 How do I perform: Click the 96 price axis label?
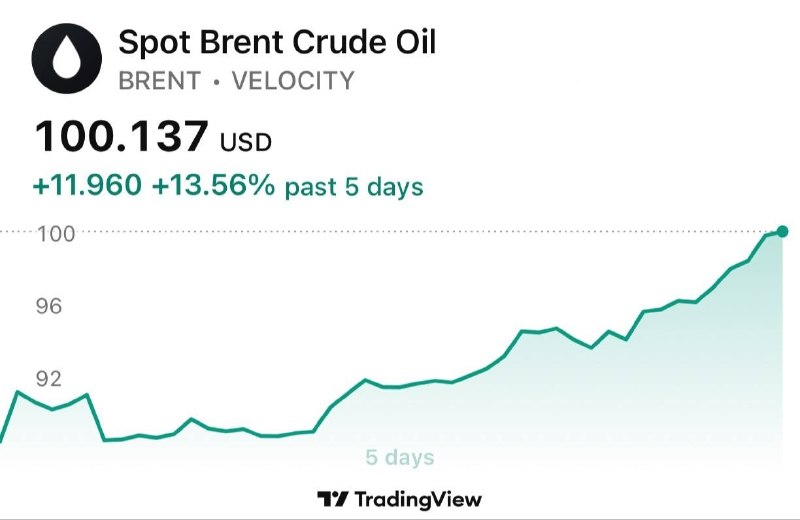coord(49,306)
